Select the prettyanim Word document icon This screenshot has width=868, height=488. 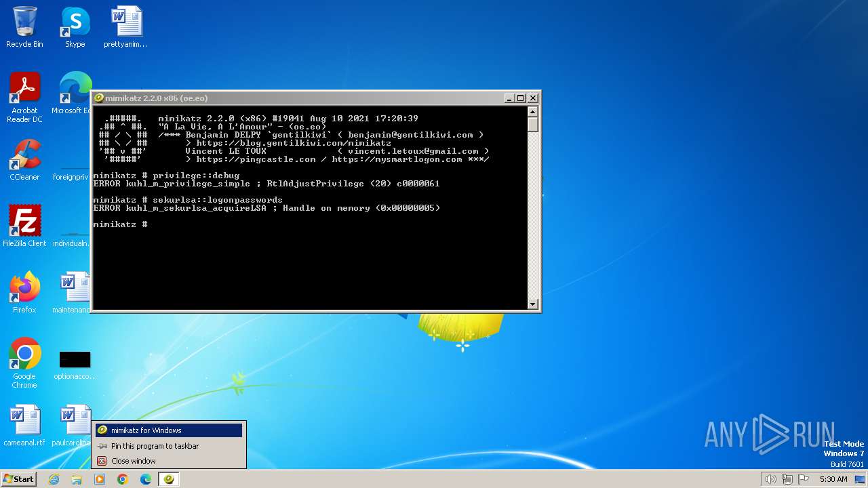125,28
